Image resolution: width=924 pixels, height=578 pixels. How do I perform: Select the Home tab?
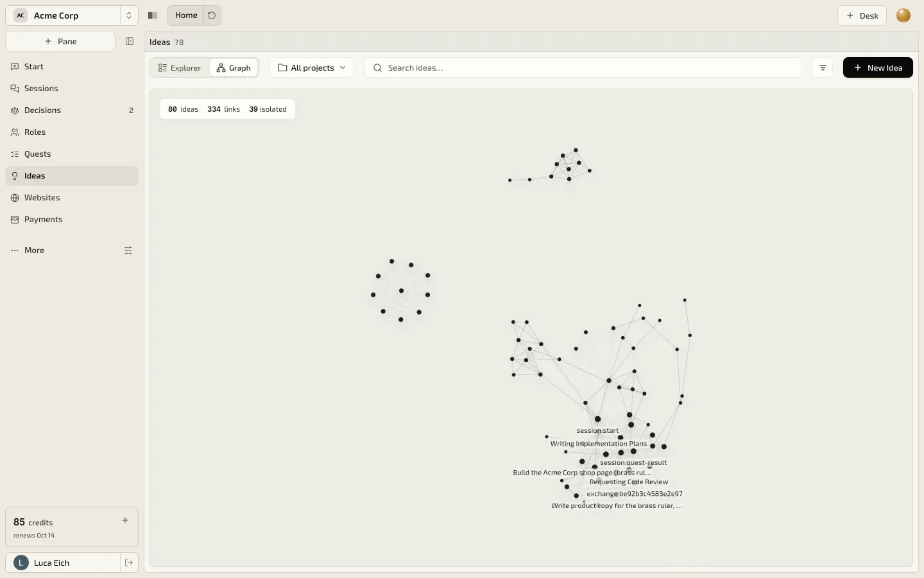tap(185, 15)
